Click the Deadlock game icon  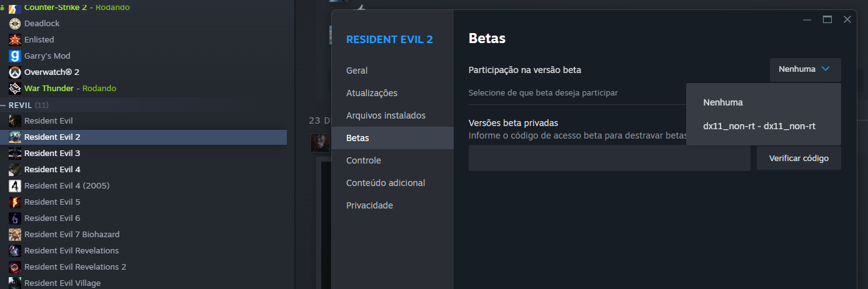point(15,23)
